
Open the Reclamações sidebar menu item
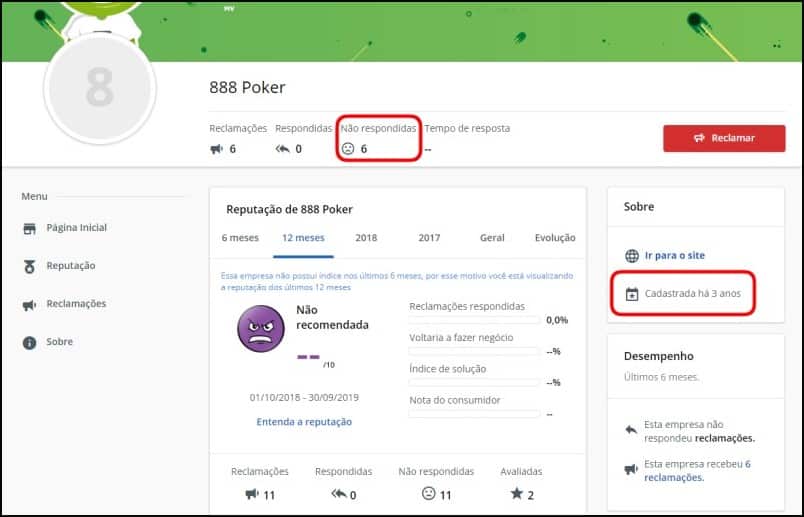[76, 304]
